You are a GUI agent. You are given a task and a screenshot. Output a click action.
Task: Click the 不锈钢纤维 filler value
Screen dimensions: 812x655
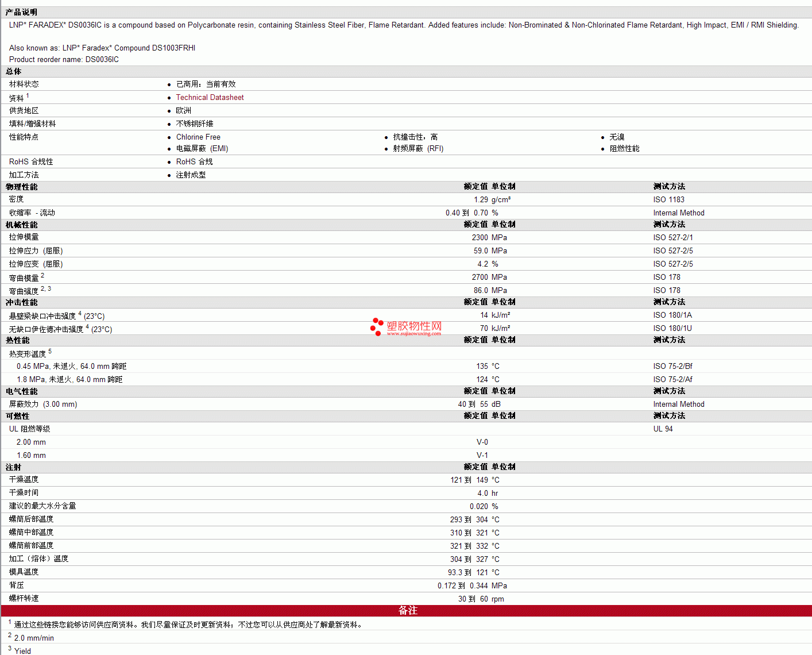pyautogui.click(x=195, y=124)
